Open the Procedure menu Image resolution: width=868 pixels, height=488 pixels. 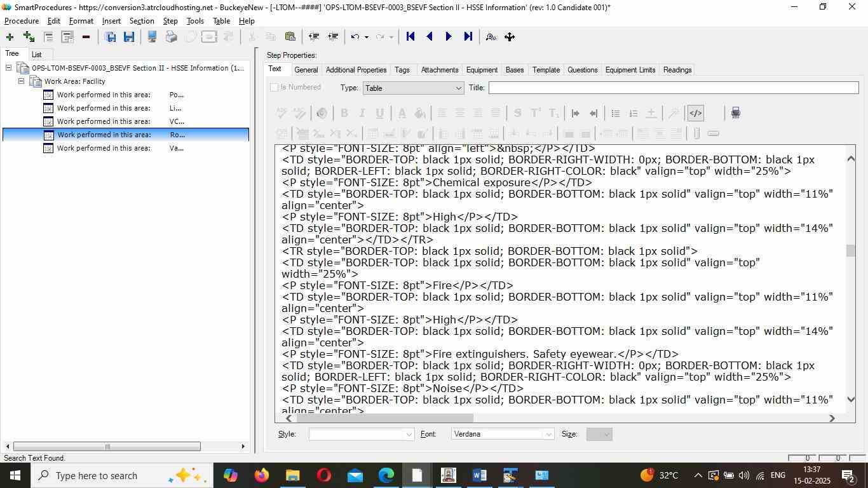[x=22, y=21]
